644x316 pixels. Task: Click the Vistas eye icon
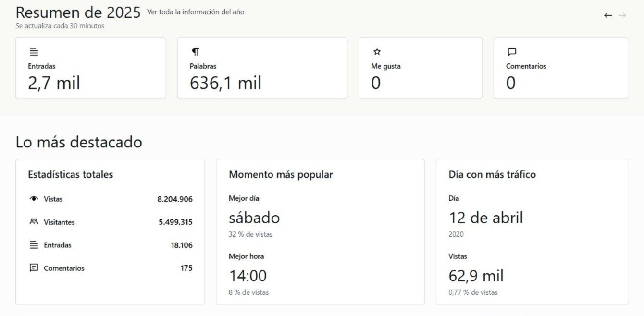[34, 199]
